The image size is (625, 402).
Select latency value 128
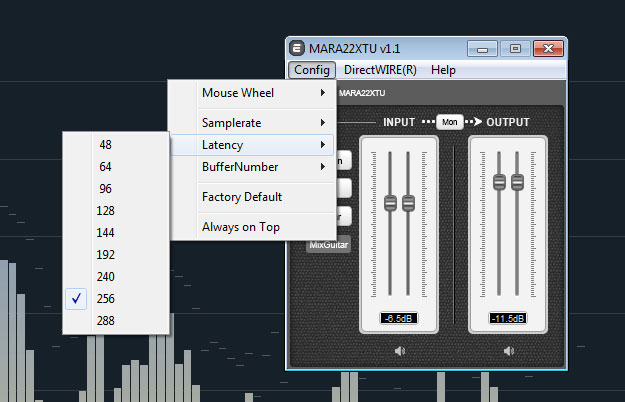(116, 211)
